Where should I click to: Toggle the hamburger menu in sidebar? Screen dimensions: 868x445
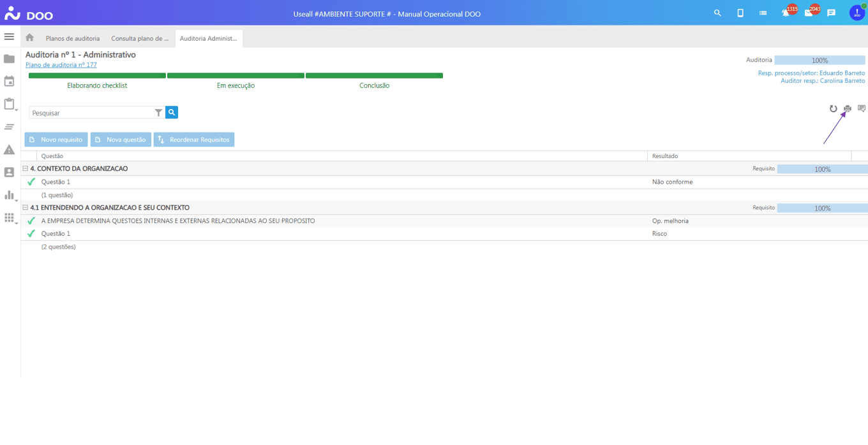pyautogui.click(x=9, y=36)
